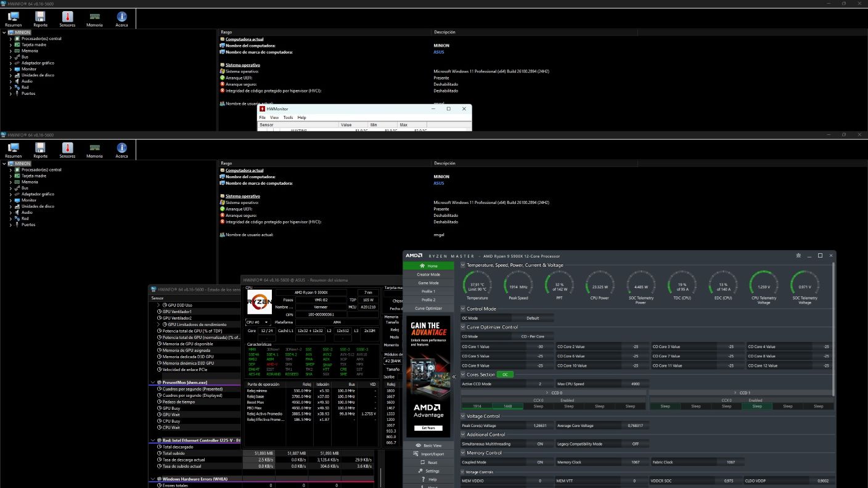Click the Basic View eye icon
868x488 pixels.
[x=419, y=445]
